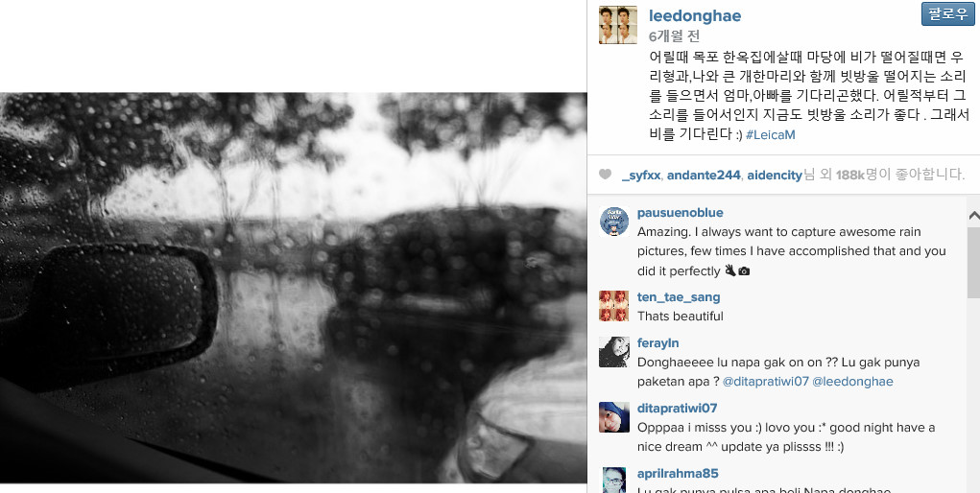The width and height of the screenshot is (980, 493).
Task: Open commenter pausuenoblue's username link
Action: [680, 212]
